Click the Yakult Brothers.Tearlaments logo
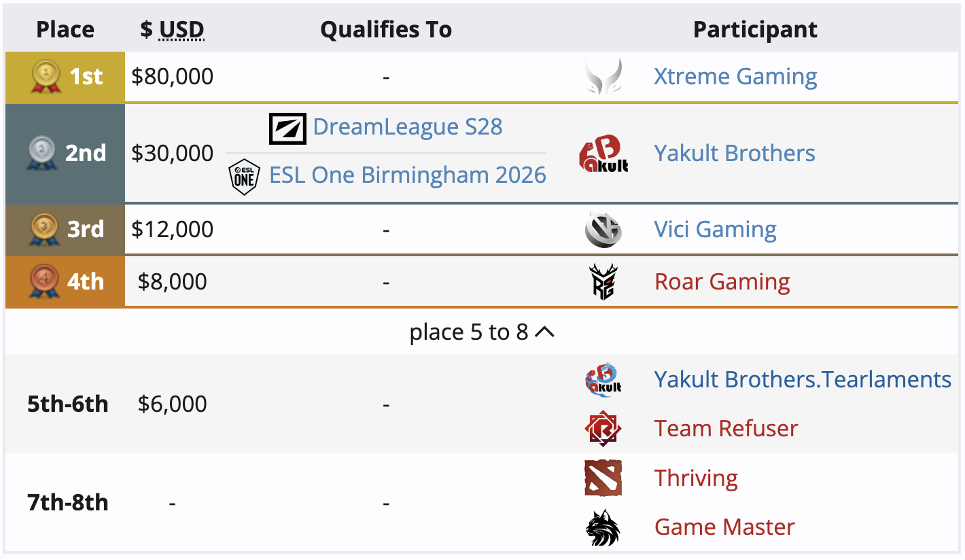Screen dimensions: 965x560 [603, 379]
